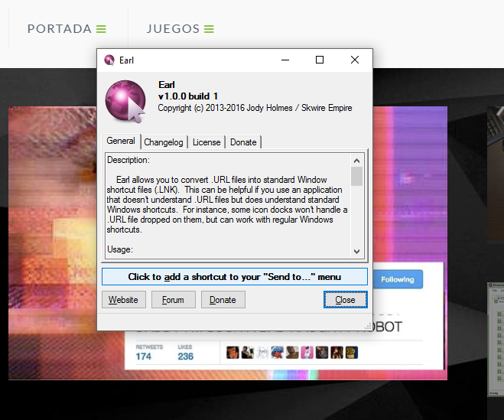Open the JUEGOS menu hamburger icon

[x=209, y=29]
